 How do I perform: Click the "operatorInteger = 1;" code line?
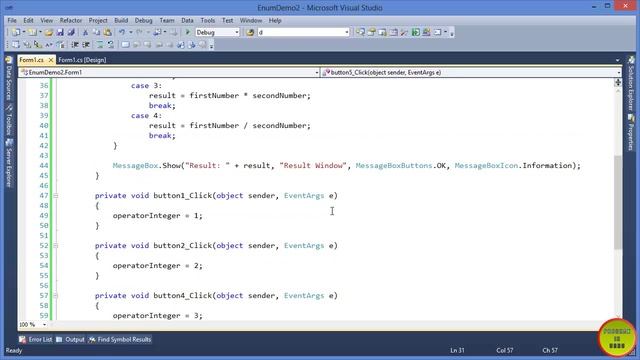coord(158,216)
